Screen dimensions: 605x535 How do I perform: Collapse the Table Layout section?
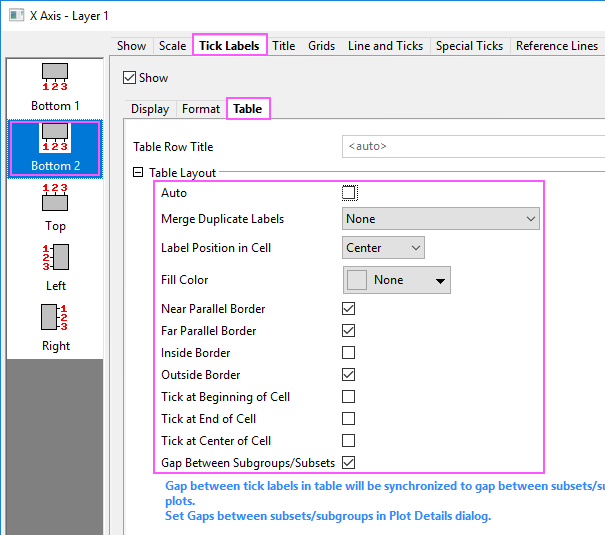(138, 172)
